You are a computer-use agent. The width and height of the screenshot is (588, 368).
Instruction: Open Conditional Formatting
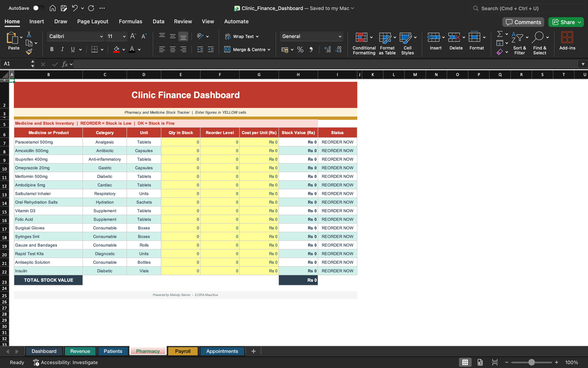point(364,44)
